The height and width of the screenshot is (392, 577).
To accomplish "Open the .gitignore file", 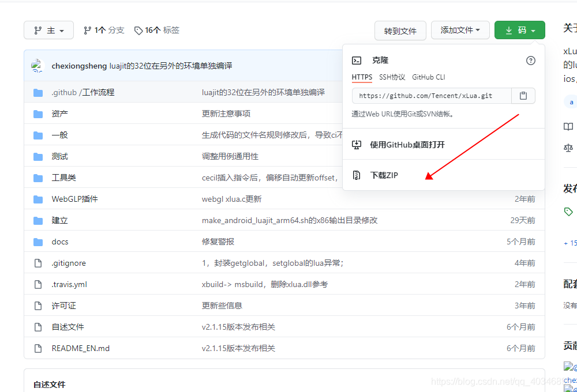I will coord(69,263).
